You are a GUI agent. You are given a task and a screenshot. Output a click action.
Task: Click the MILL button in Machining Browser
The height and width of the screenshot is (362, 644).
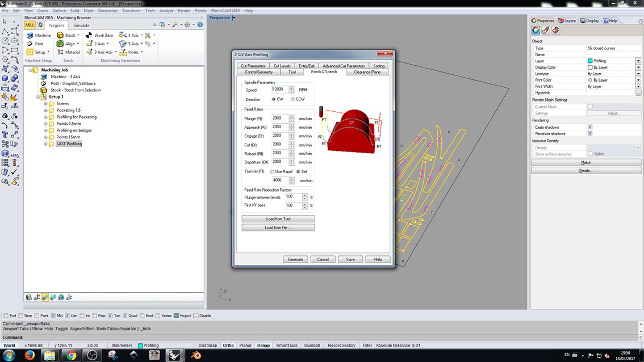click(30, 25)
